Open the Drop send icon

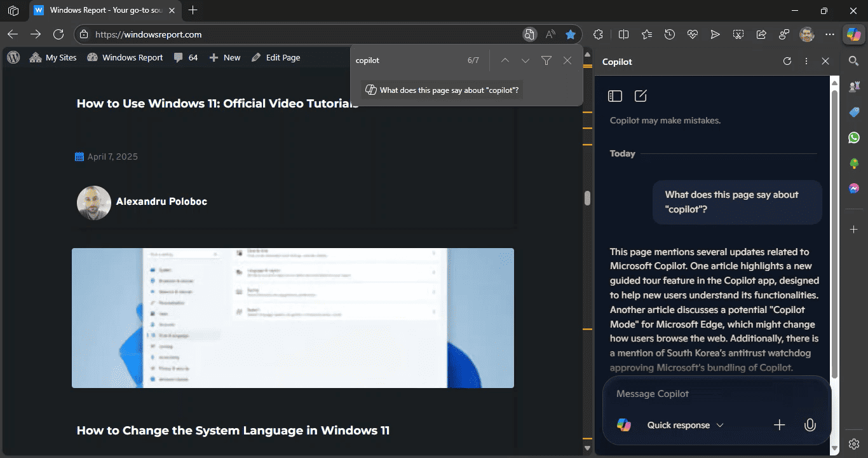coord(715,34)
